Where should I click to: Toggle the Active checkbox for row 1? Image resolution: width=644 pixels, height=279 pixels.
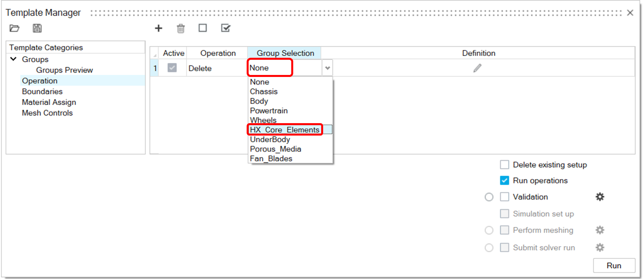pos(172,68)
